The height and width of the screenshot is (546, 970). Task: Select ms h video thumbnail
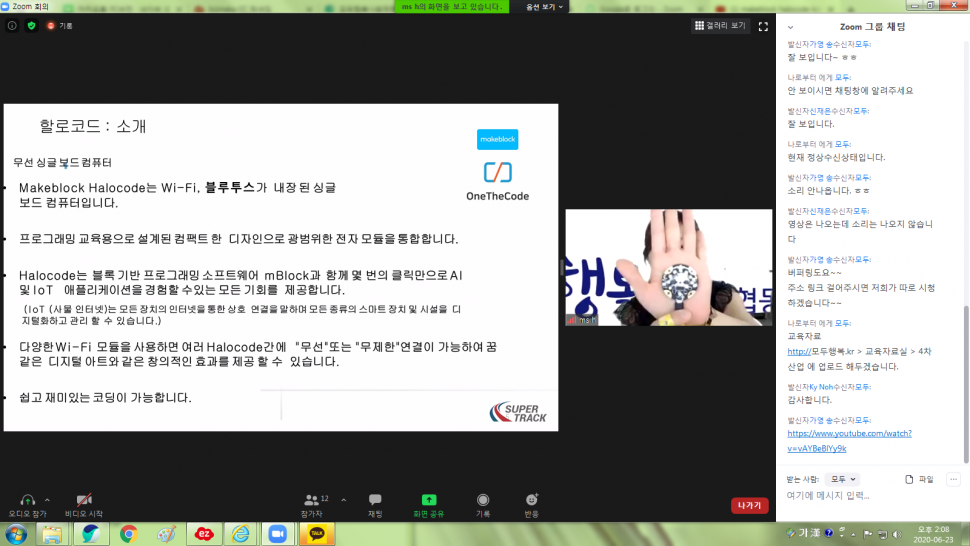click(668, 267)
